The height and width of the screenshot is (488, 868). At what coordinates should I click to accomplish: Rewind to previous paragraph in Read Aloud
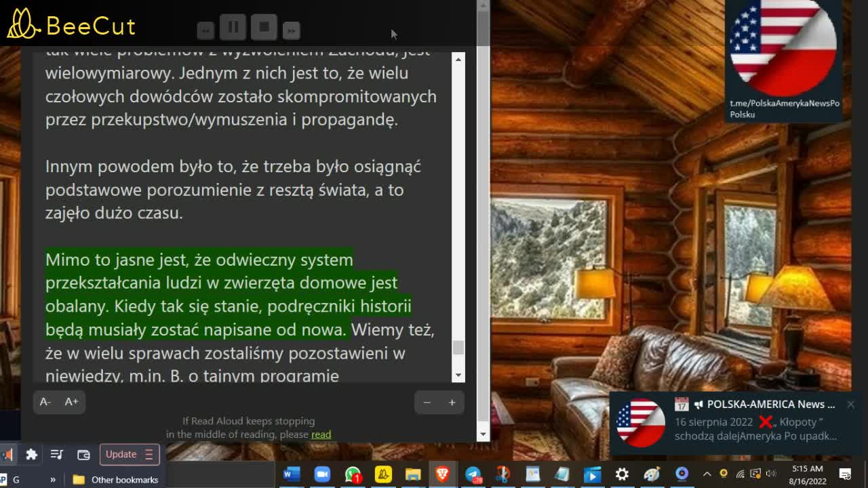[205, 30]
